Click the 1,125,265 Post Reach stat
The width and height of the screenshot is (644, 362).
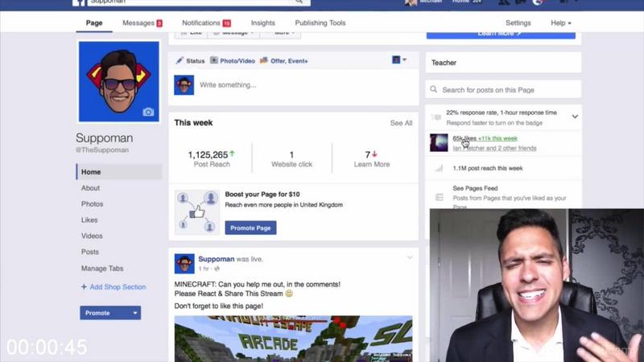click(x=212, y=158)
